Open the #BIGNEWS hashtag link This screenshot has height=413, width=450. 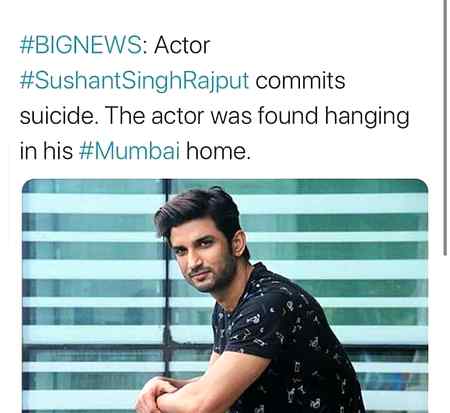[x=81, y=45]
